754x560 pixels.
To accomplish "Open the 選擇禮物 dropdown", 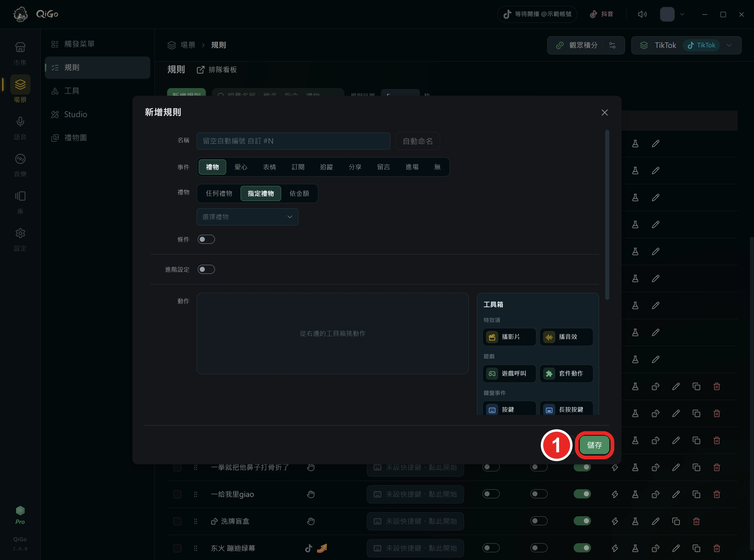I will click(247, 217).
